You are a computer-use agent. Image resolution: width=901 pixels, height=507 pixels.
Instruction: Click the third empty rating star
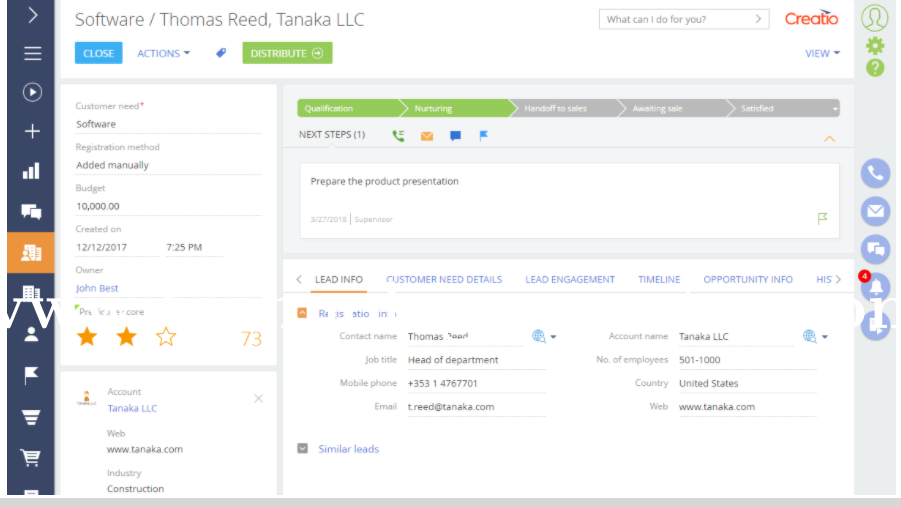(x=165, y=337)
